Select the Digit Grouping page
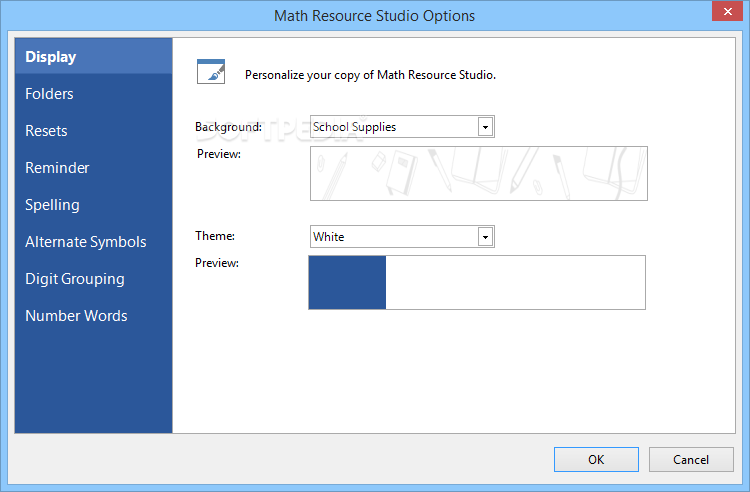 click(94, 279)
